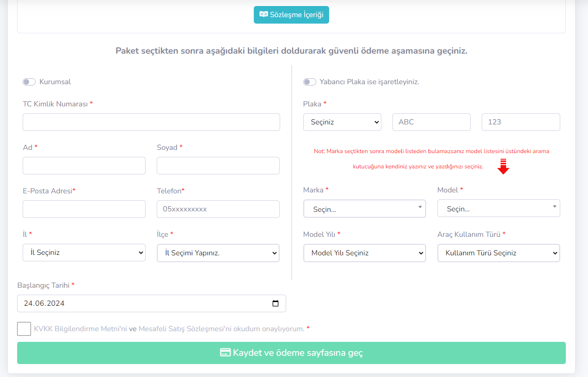
Task: Click the Telefon input field
Action: (x=218, y=209)
